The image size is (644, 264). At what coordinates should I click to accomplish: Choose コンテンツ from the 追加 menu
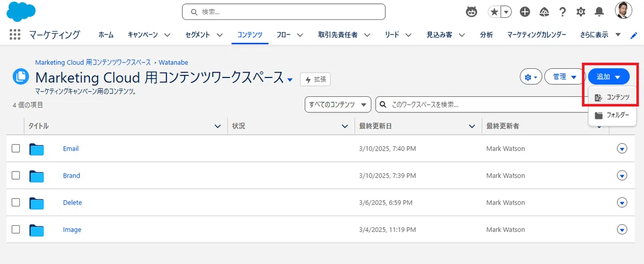click(612, 97)
